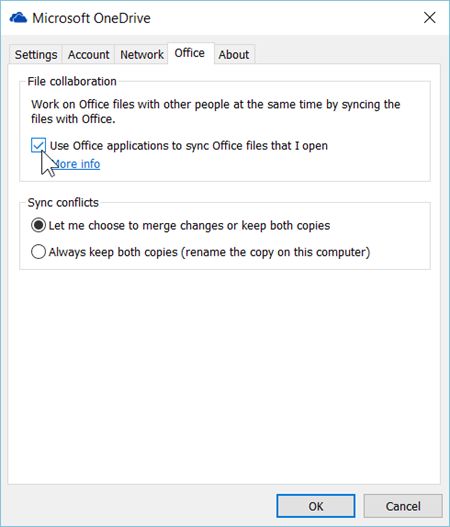Click the OneDrive cloud icon in title bar

pos(18,18)
